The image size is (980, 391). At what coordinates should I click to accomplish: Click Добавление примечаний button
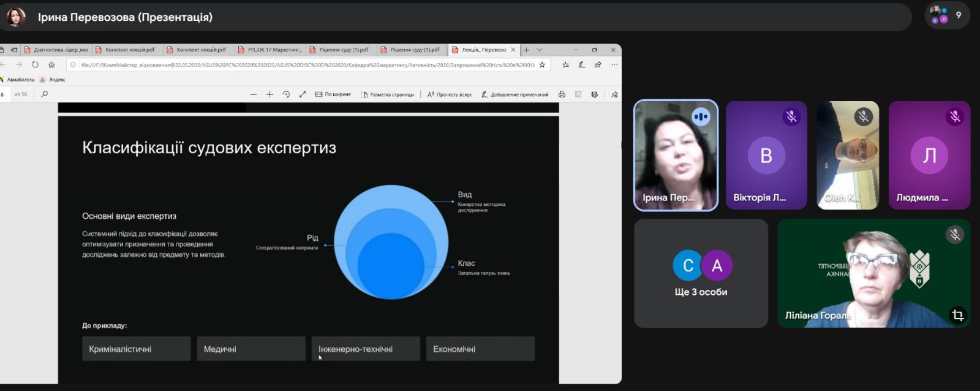click(x=514, y=94)
